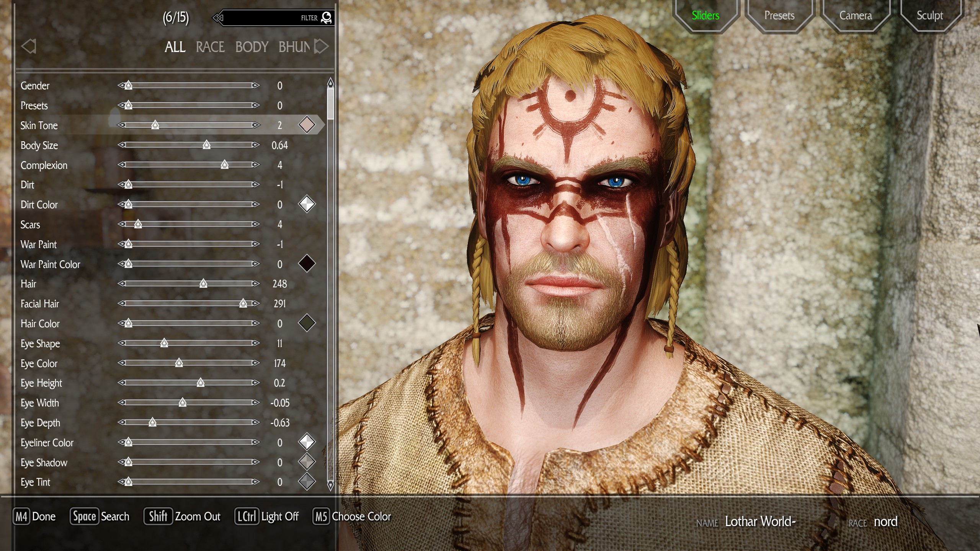
Task: Select the Eye Depth row label
Action: (40, 423)
